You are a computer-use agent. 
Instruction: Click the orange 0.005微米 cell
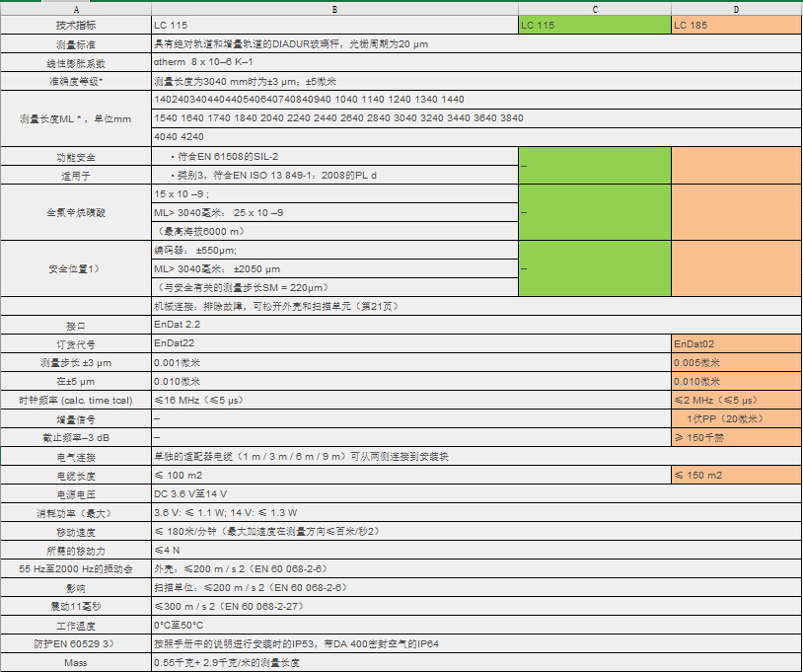736,362
